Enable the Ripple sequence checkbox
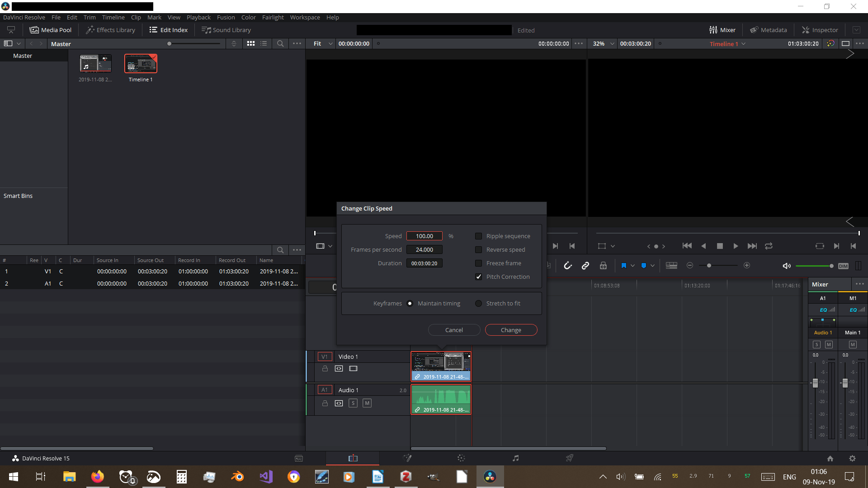Screen dimensions: 868x488 [478, 236]
